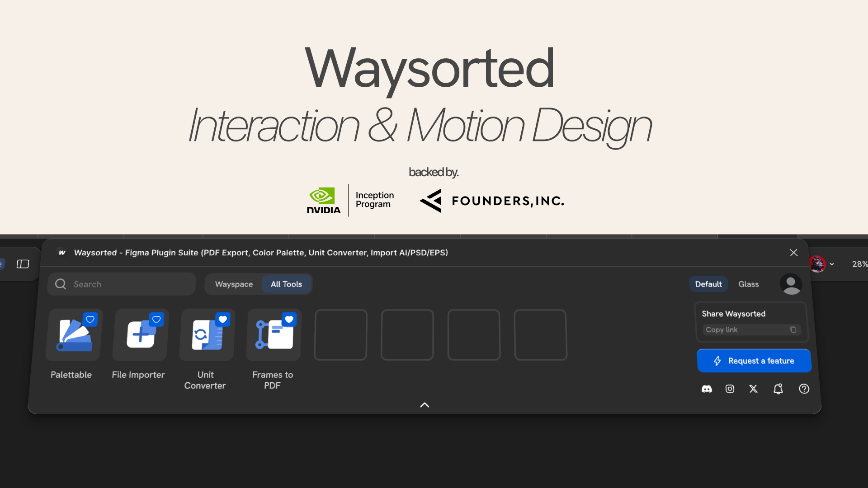Click Request a feature button
This screenshot has width=868, height=488.
(754, 361)
